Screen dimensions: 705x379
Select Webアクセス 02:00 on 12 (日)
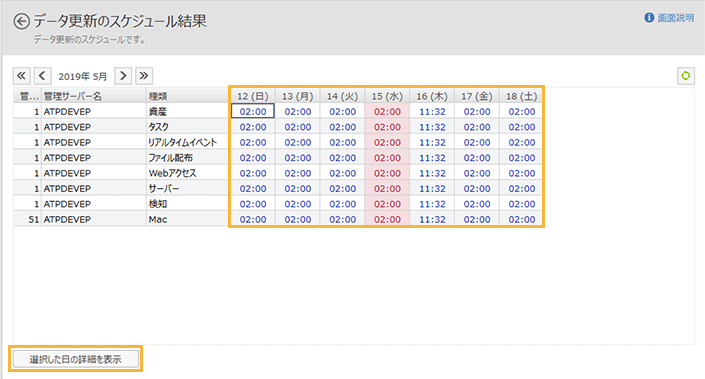tap(253, 173)
